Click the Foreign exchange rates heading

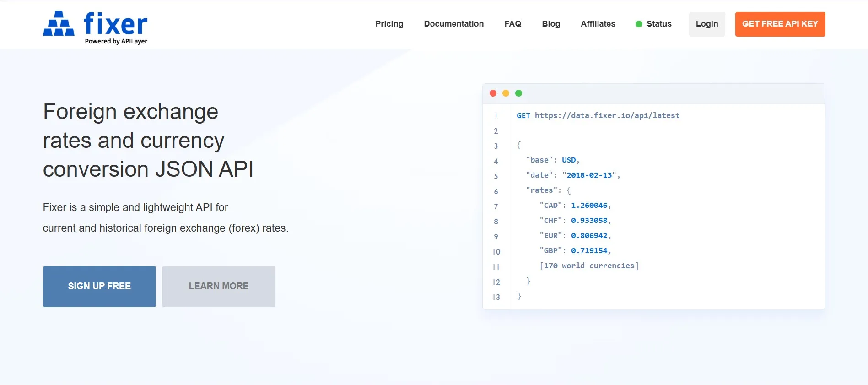(148, 141)
